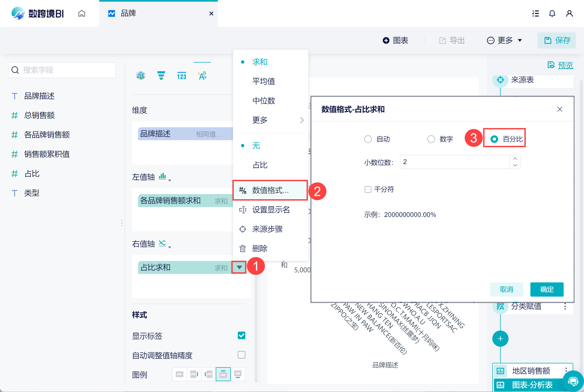Choose 数值格式 from context menu
584x392 pixels.
270,190
